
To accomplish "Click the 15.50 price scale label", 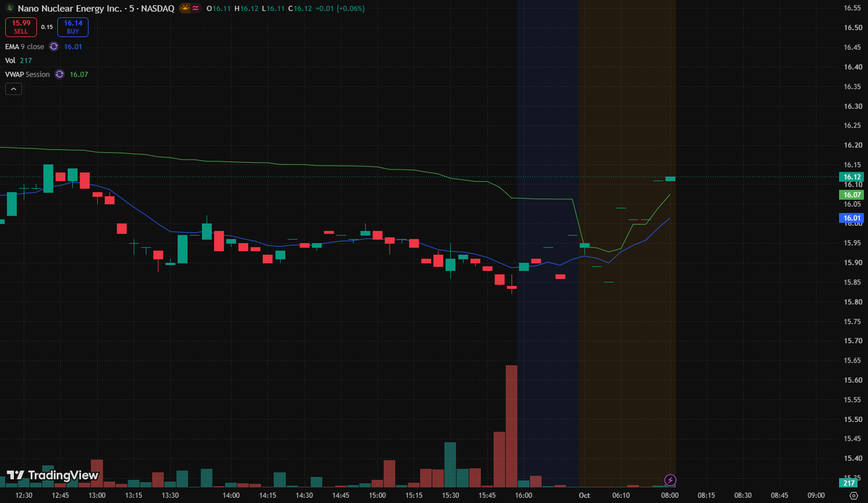I will pos(851,419).
